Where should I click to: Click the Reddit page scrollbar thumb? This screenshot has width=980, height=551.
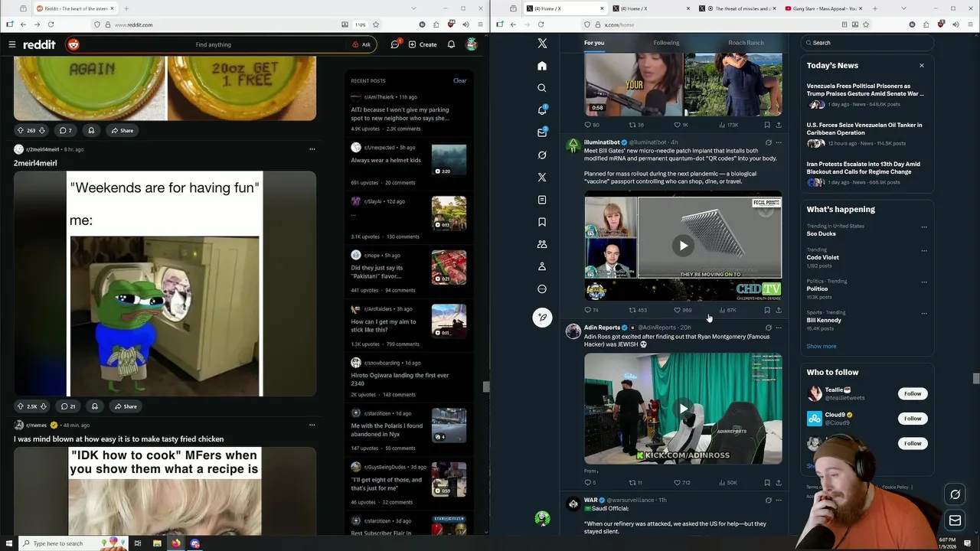click(x=485, y=386)
